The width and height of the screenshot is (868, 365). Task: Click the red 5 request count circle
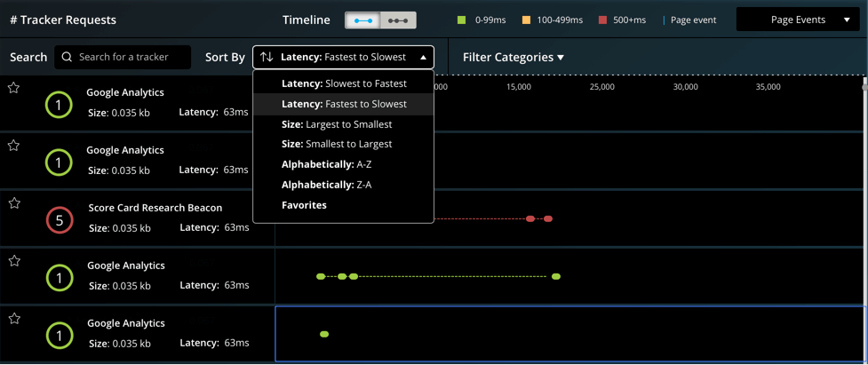59,221
